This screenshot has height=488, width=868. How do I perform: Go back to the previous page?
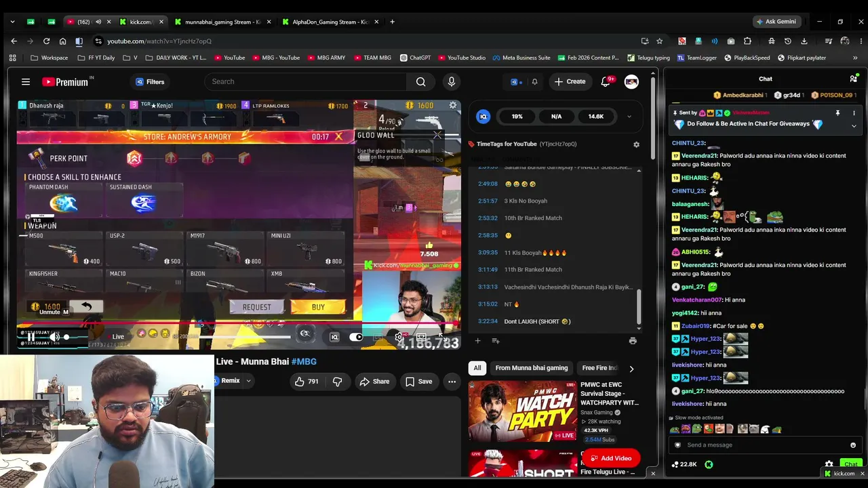pos(14,41)
